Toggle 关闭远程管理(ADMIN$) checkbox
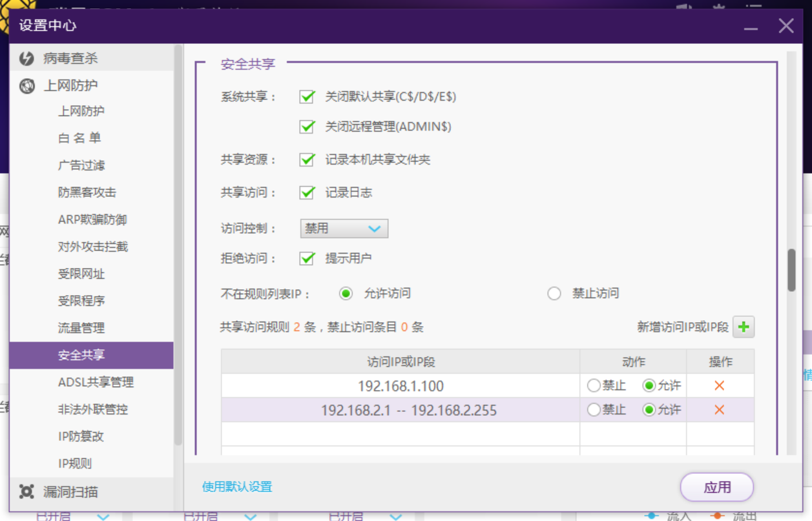The height and width of the screenshot is (521, 812). pos(307,127)
